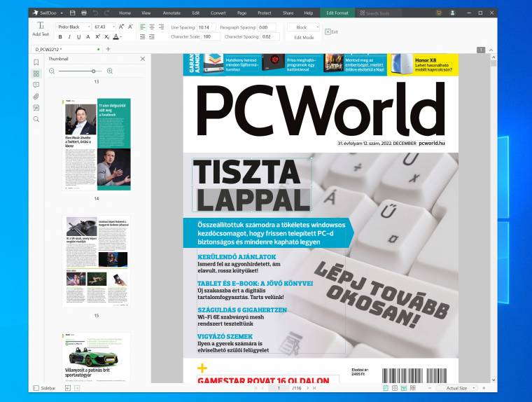
Task: Open the page 15 thumbnail
Action: (x=97, y=261)
